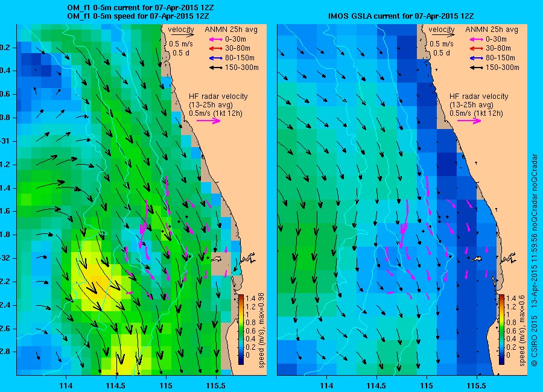Click 'HF radar velocity' text in OM_f1 panel
The height and width of the screenshot is (392, 543).
tap(218, 96)
